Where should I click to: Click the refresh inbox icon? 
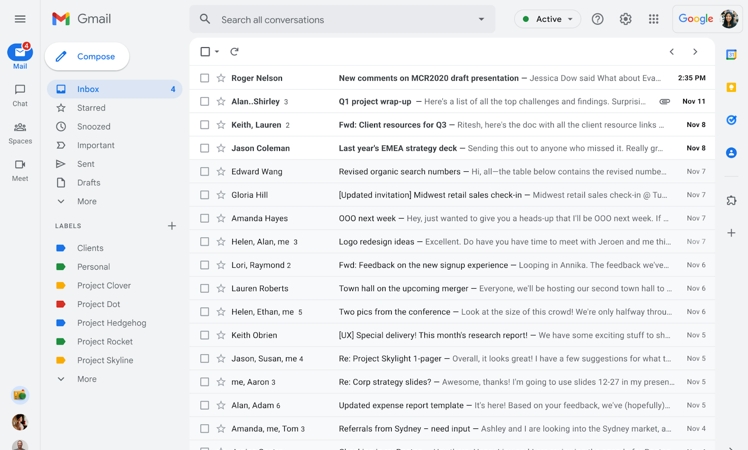(x=234, y=52)
